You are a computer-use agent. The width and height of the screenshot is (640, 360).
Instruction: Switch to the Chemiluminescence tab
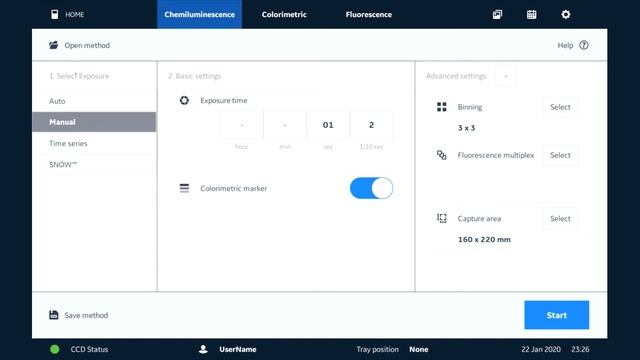200,14
